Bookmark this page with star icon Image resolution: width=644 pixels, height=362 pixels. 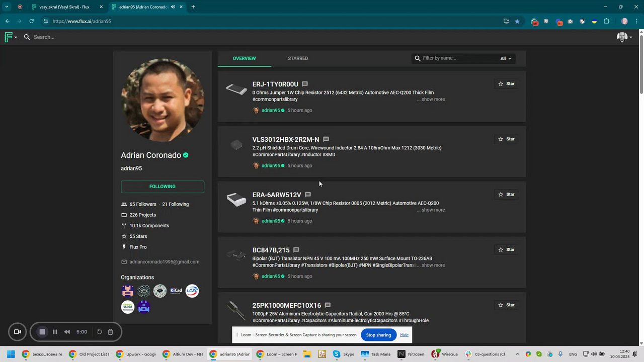517,21
